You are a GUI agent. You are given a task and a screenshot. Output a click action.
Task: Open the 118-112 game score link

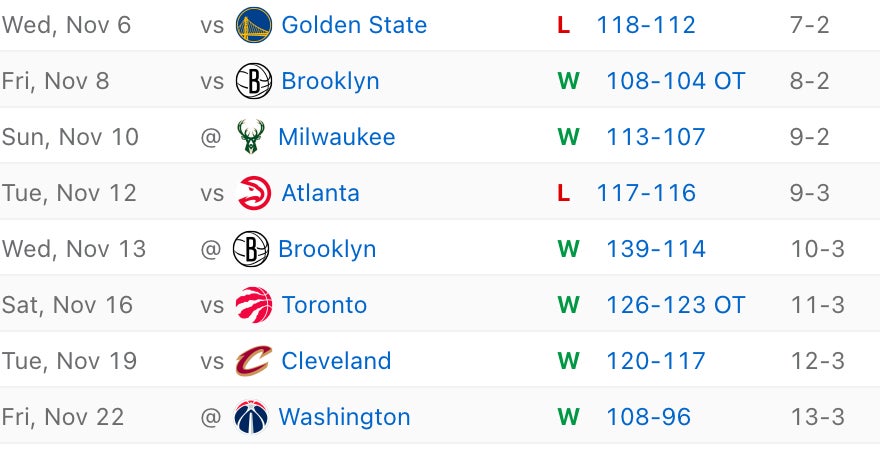[x=646, y=25]
